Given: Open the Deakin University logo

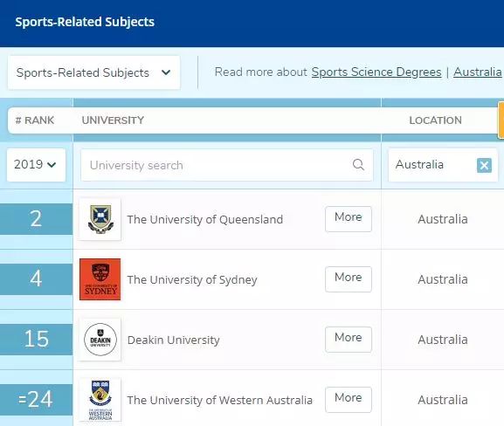Looking at the screenshot, I should [x=100, y=340].
